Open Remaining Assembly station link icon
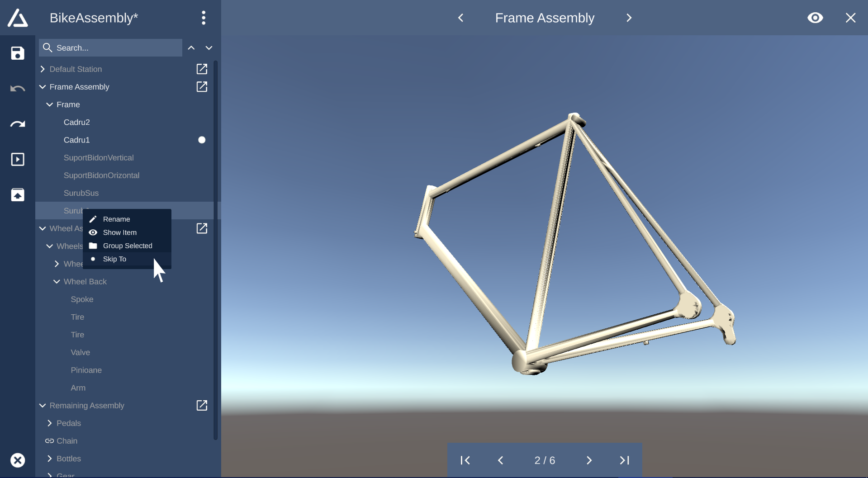Viewport: 868px width, 478px height. click(202, 406)
